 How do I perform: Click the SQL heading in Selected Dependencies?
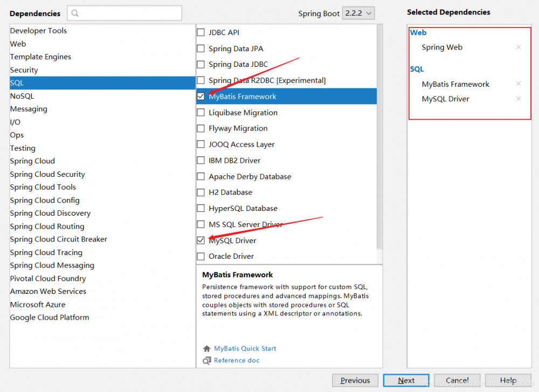[417, 69]
